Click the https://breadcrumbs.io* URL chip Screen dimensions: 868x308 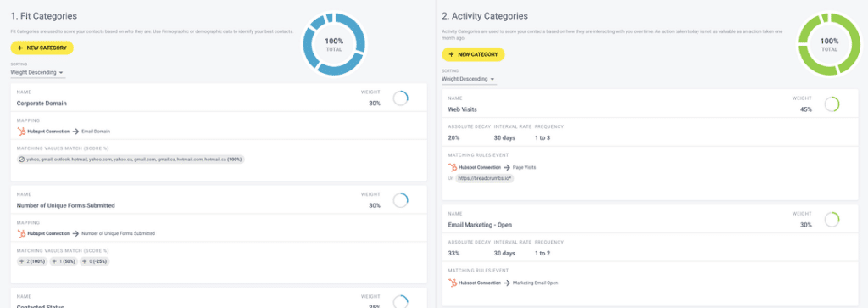(x=485, y=179)
